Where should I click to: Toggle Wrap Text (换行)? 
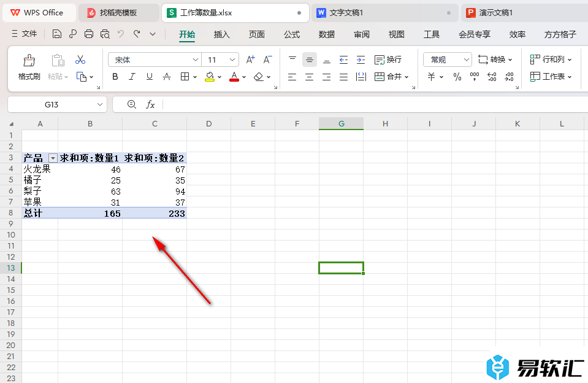click(x=388, y=60)
